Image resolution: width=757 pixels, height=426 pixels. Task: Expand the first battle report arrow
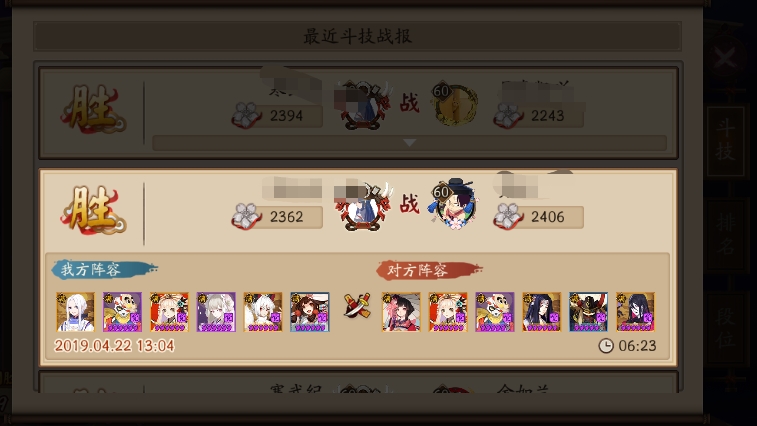pos(409,142)
